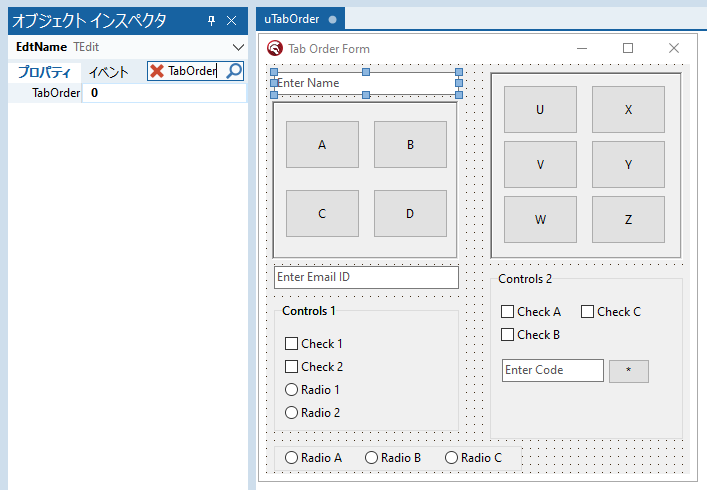
Task: Click the search magnifier icon
Action: 234,71
